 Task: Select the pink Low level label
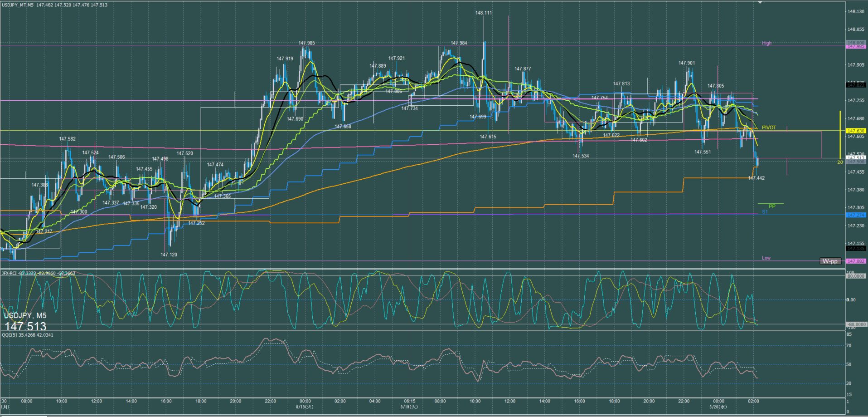(766, 258)
